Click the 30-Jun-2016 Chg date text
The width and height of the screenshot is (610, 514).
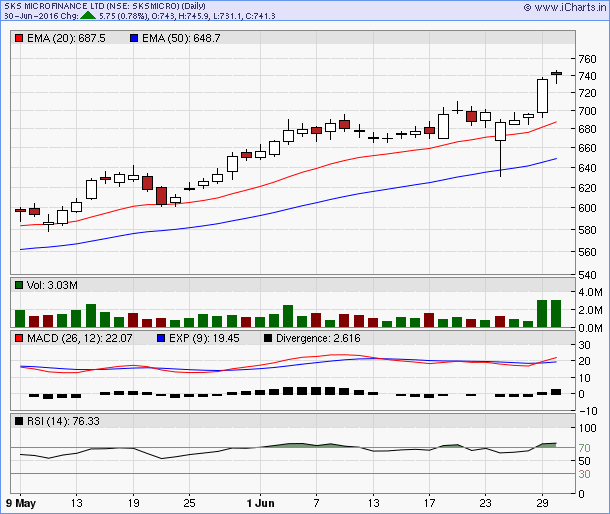[40, 16]
